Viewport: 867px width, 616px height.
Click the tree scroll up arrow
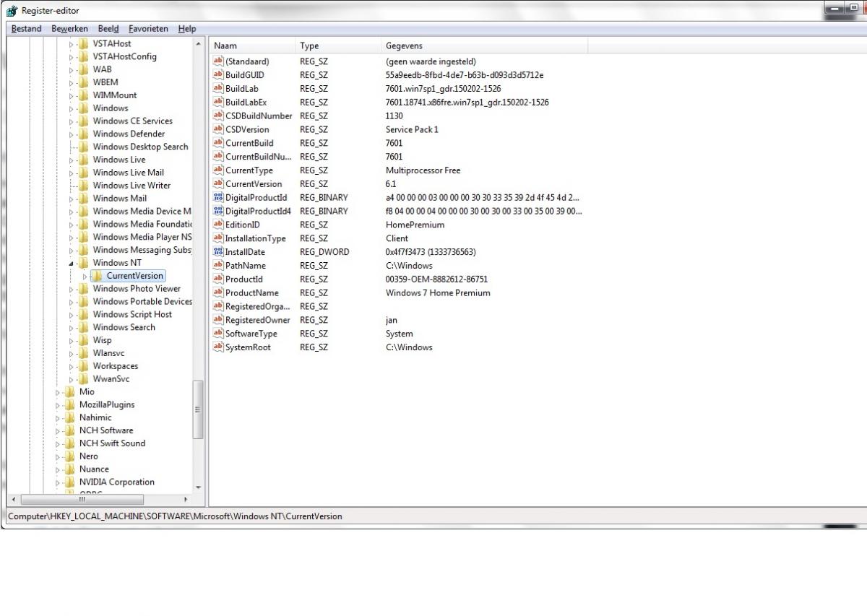tap(199, 44)
